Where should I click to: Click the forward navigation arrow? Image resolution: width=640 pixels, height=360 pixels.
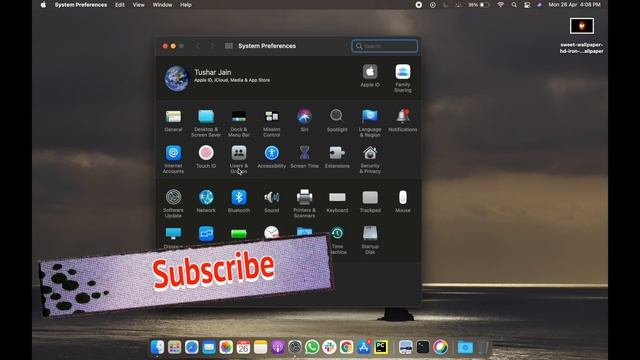212,46
